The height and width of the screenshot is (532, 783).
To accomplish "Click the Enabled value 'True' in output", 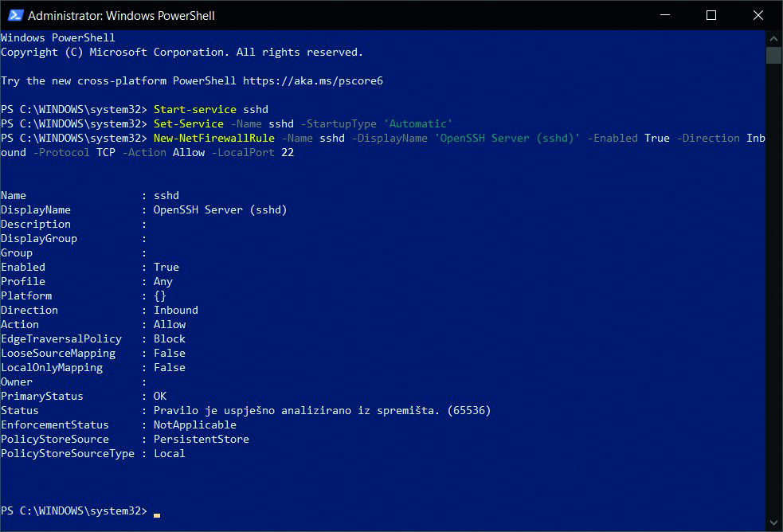I will coord(166,267).
